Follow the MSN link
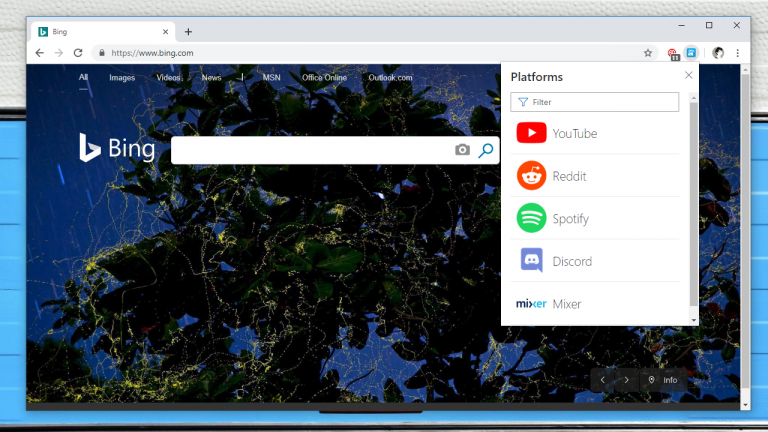Screen dimensions: 768x432 click(x=271, y=77)
